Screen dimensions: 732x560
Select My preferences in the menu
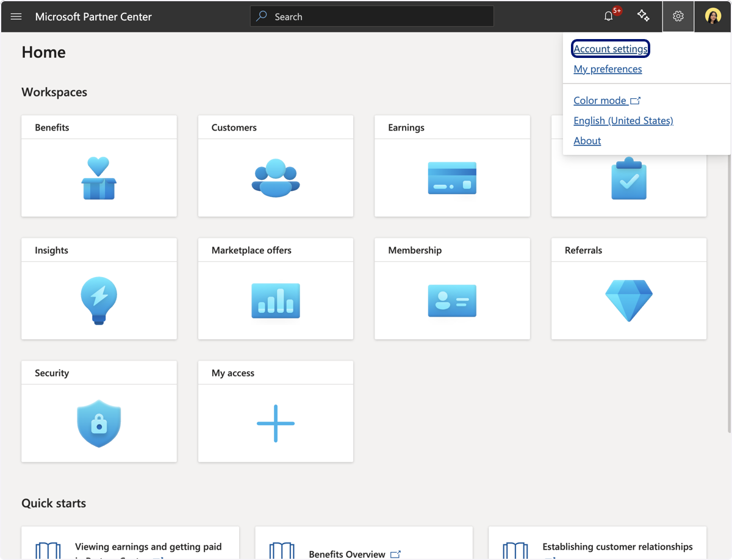608,69
